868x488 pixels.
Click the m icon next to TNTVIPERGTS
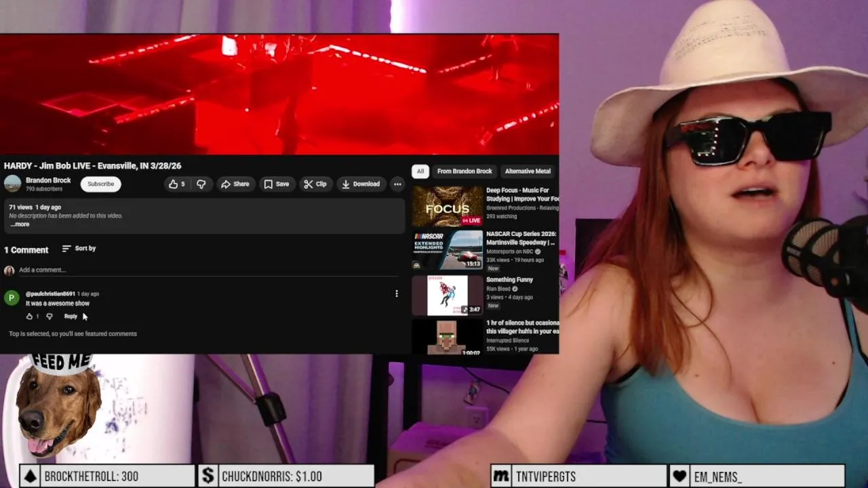pos(501,476)
